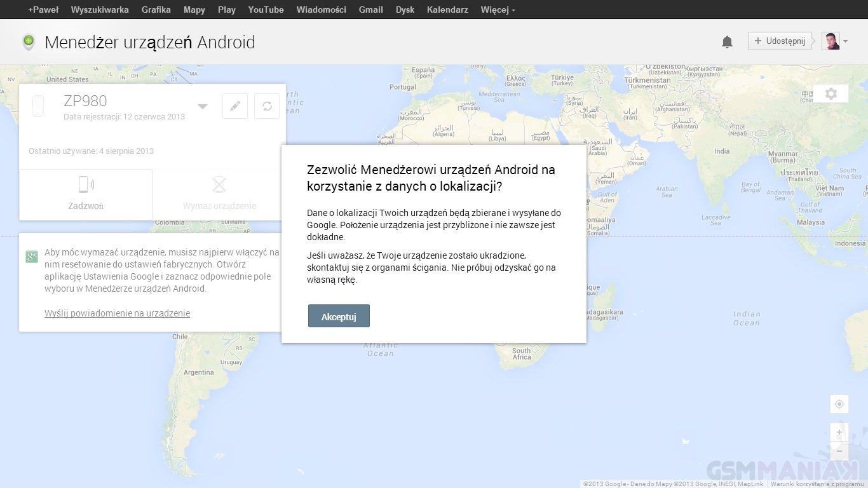Zoom out the map with minus
Screen dimensions: 868x488
(x=839, y=451)
